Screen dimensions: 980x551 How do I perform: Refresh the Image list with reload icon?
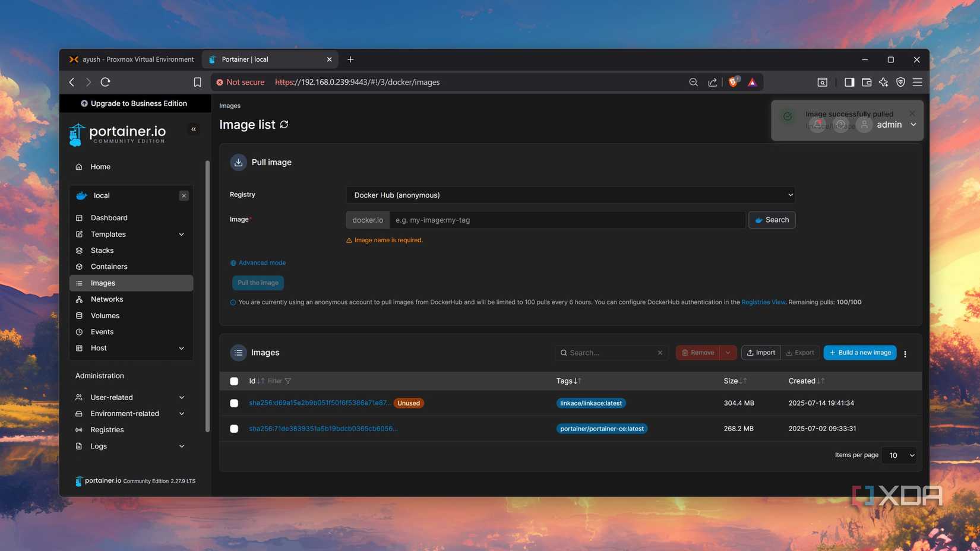coord(284,125)
